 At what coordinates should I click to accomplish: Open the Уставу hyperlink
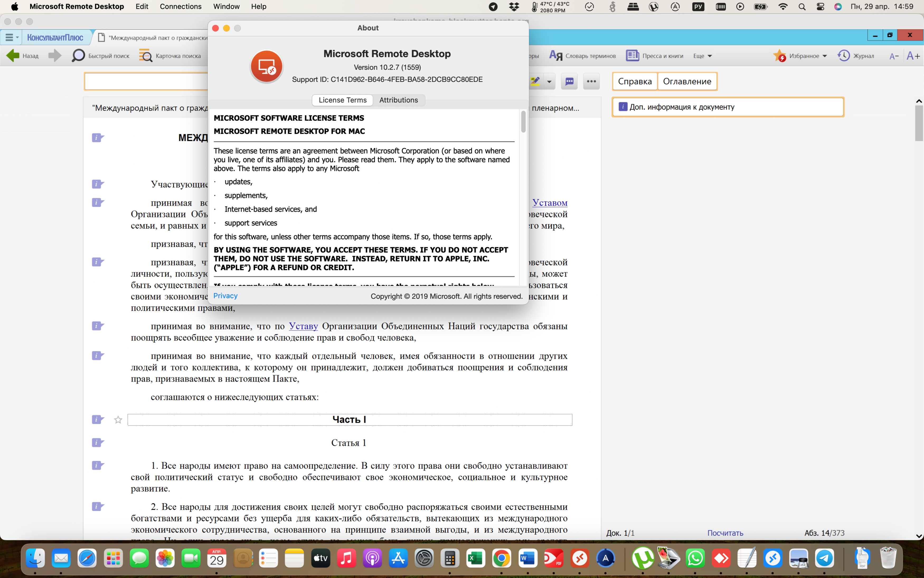[303, 326]
